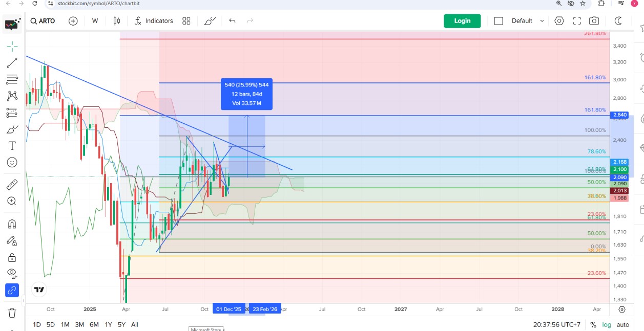The width and height of the screenshot is (644, 331).
Task: Toggle the drawing sync link tool
Action: [12, 290]
